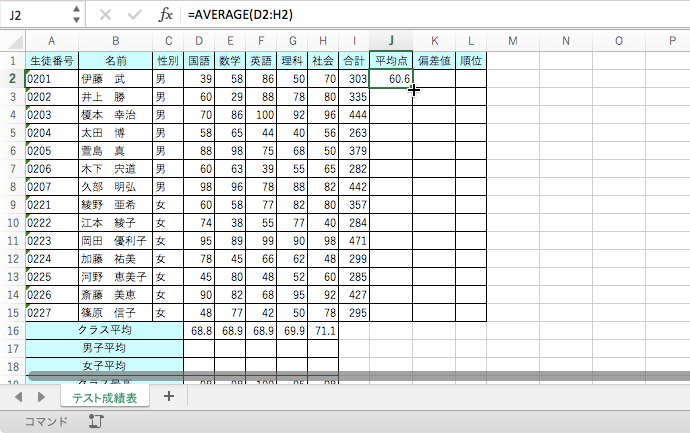Screen dimensions: 690x433
Task: Click the accessibility icon in status bar
Action: pos(96,421)
